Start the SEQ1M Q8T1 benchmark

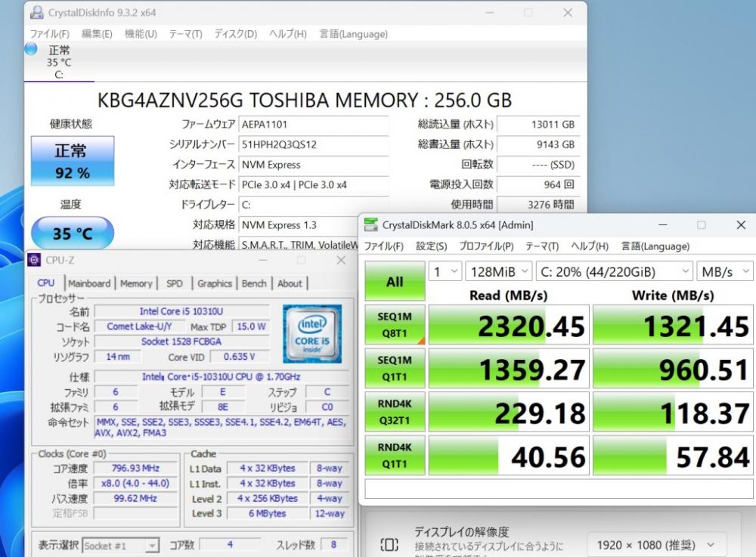(x=395, y=325)
